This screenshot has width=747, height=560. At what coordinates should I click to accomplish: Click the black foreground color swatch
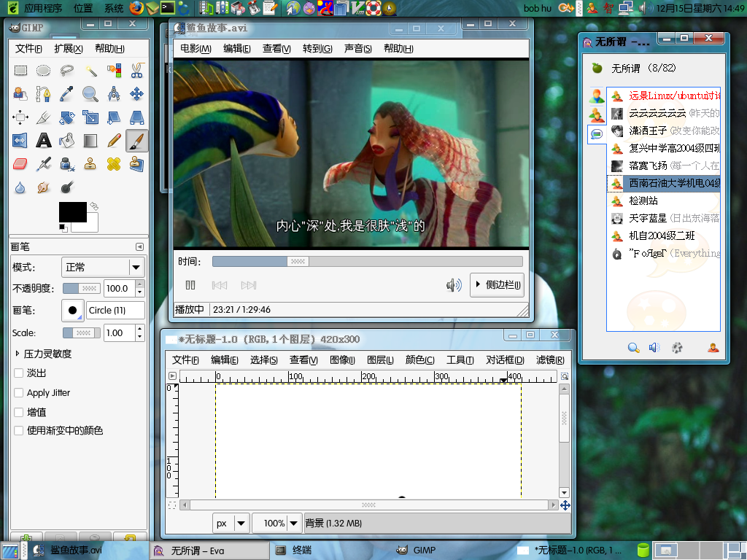[x=72, y=212]
